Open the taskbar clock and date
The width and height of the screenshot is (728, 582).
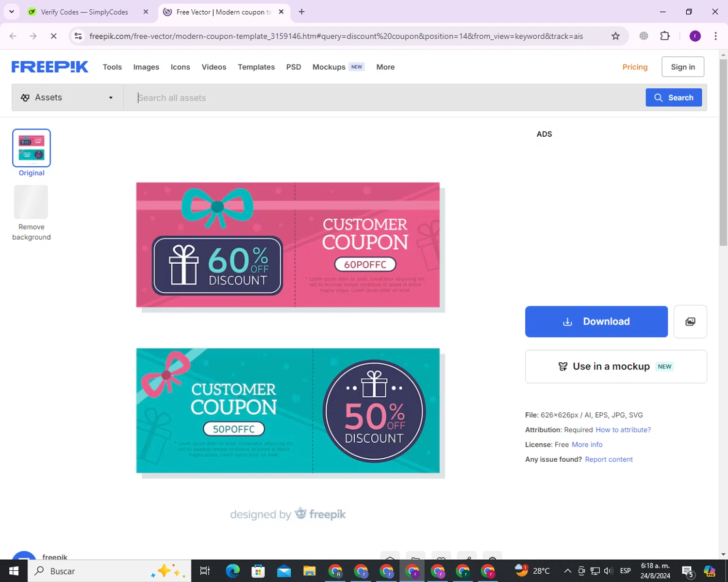coord(655,571)
